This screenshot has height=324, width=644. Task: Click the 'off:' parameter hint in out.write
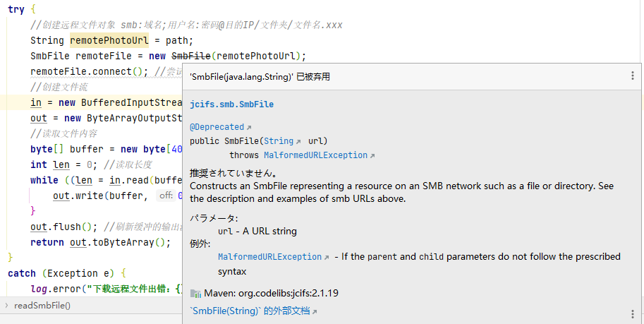click(166, 196)
